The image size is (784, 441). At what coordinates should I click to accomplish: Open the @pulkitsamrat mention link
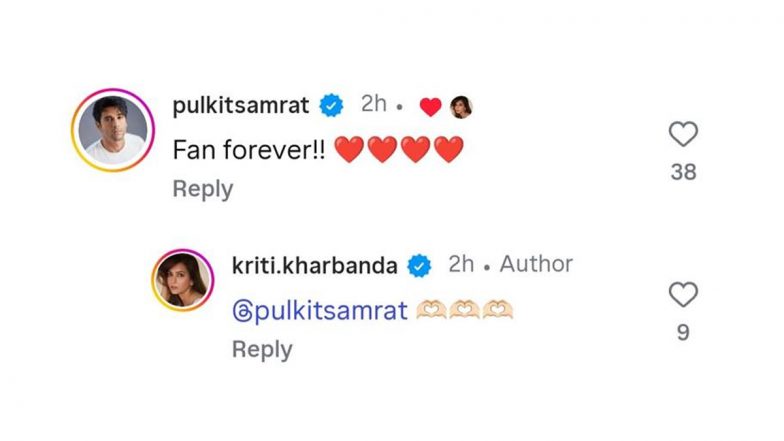320,311
